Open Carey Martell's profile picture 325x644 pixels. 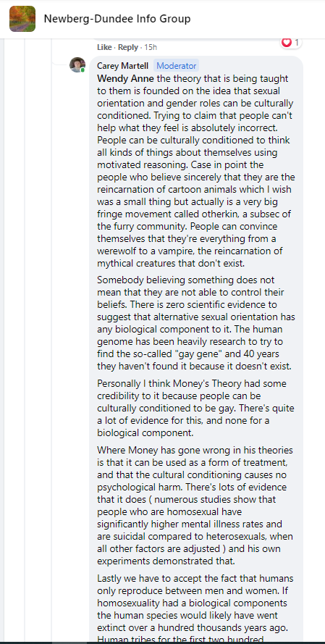click(x=77, y=65)
